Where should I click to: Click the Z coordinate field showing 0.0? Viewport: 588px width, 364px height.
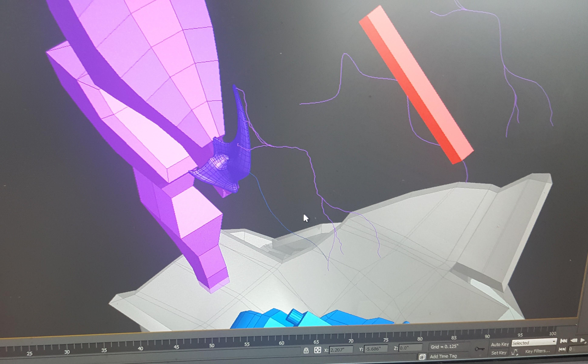point(410,347)
